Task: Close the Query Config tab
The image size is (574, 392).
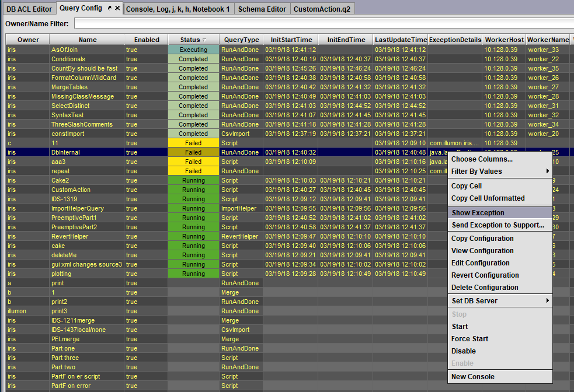Action: [x=117, y=8]
